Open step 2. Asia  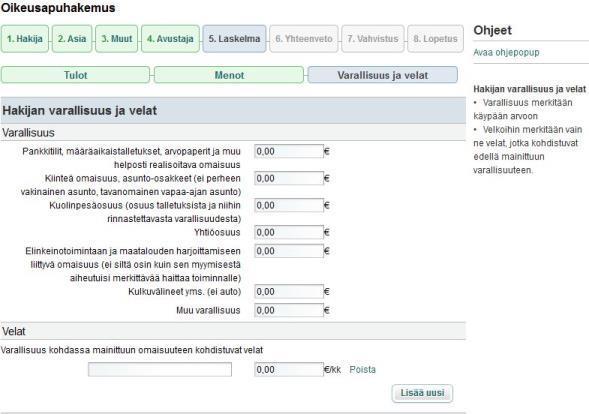click(x=72, y=39)
